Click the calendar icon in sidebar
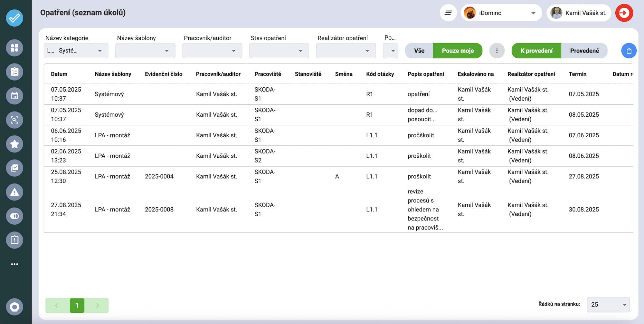644x324 pixels. click(x=14, y=96)
